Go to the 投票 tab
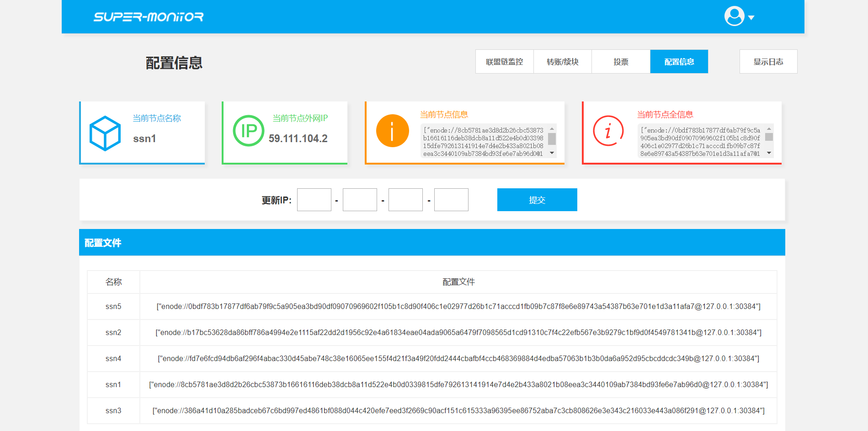This screenshot has width=868, height=431. (x=621, y=62)
